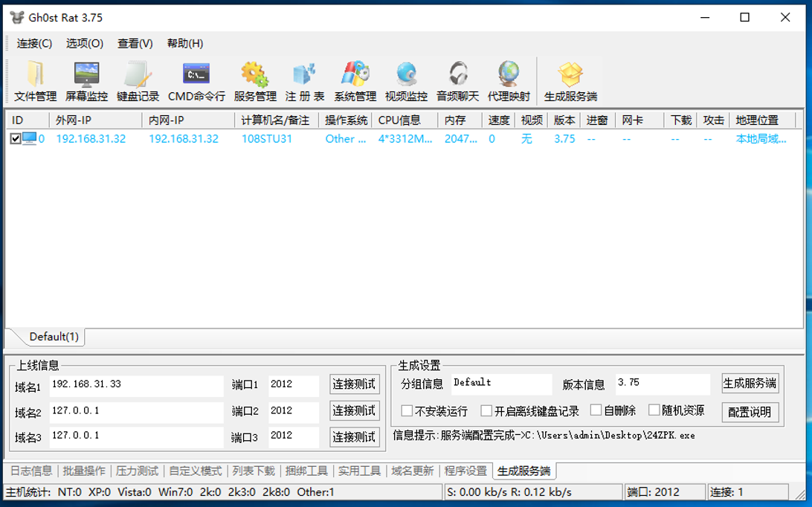Sort by 计算机名/备注 column header

277,120
